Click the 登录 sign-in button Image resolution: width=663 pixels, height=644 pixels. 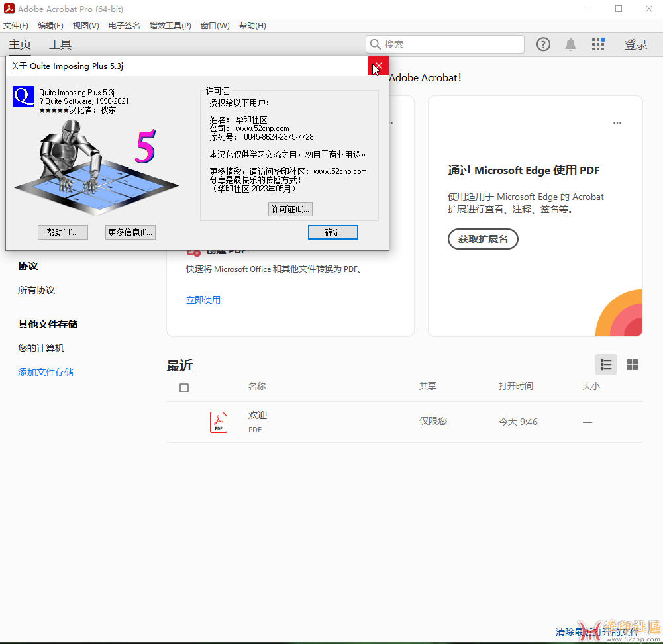pyautogui.click(x=636, y=44)
